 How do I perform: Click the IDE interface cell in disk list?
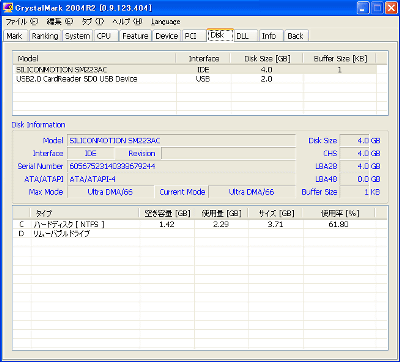point(203,70)
